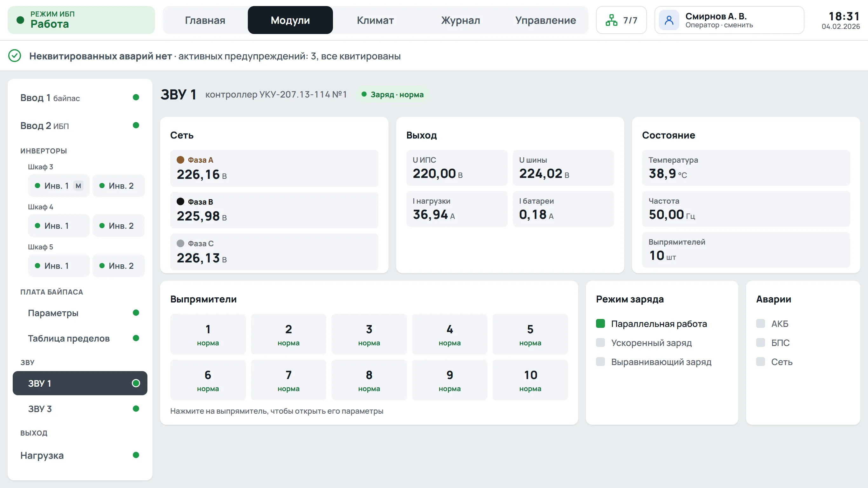Open the Главная tab
The height and width of the screenshot is (488, 868).
tap(205, 20)
